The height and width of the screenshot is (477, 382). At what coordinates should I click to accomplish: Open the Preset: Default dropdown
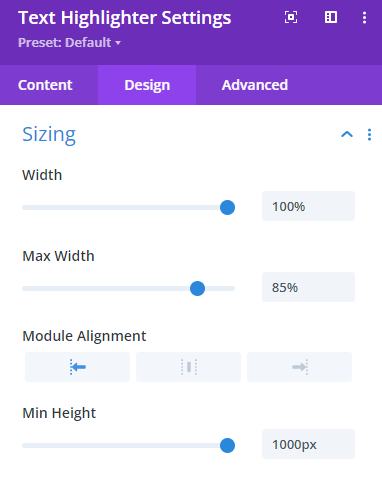pos(69,43)
